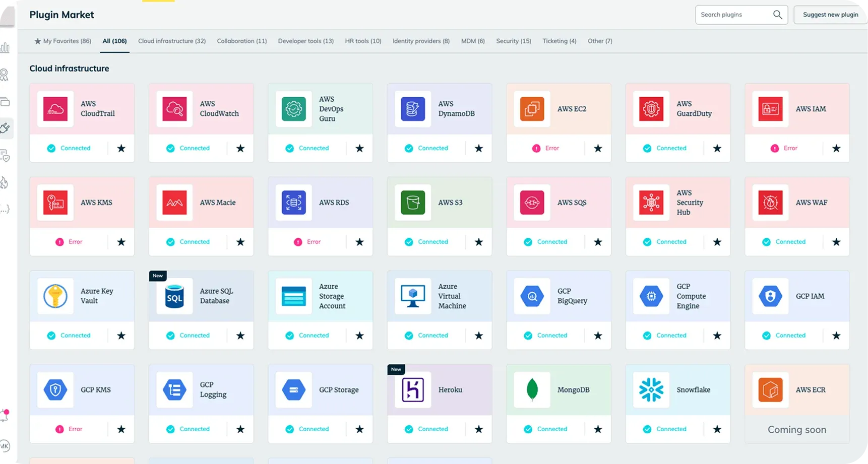Open the GCP BigQuery plugin icon
Viewport: 868px width, 464px height.
click(x=532, y=296)
